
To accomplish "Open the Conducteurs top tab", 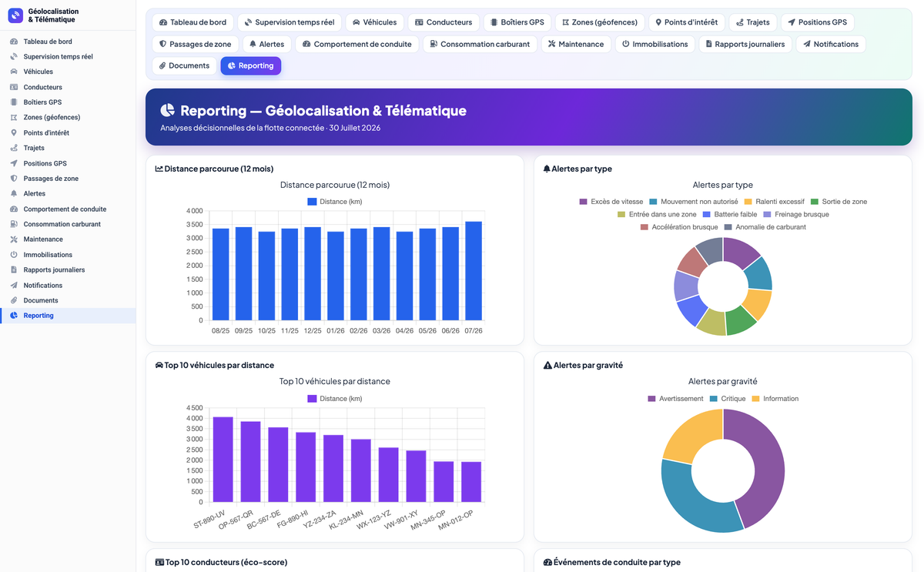I will [x=444, y=22].
